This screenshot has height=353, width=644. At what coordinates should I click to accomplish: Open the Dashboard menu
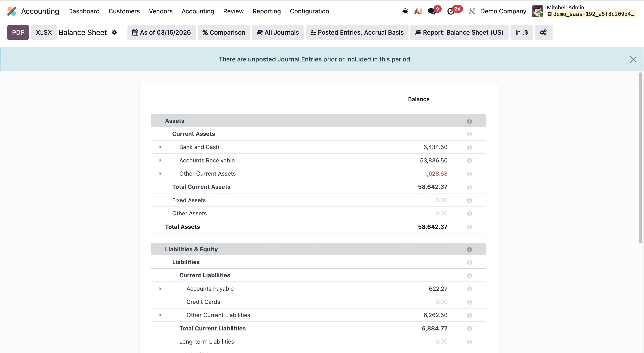[84, 11]
